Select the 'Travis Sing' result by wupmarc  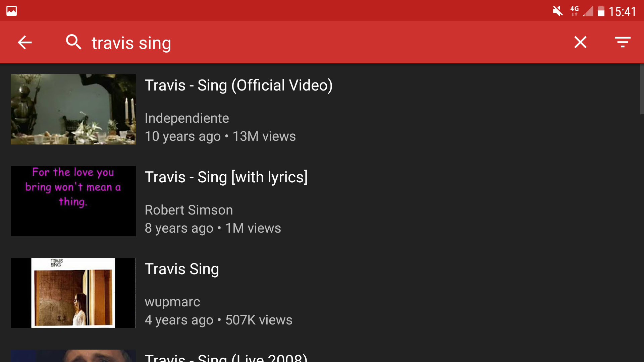(x=182, y=269)
